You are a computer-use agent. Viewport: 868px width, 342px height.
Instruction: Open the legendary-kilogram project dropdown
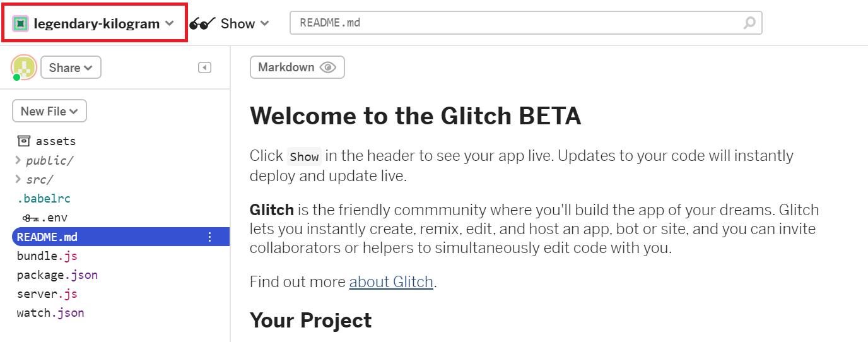pyautogui.click(x=93, y=23)
